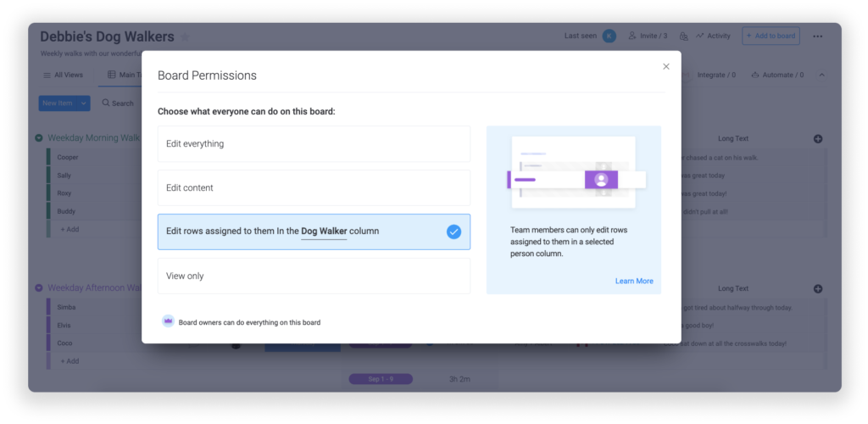This screenshot has width=868, height=424.
Task: Open the All Views menu
Action: [64, 75]
